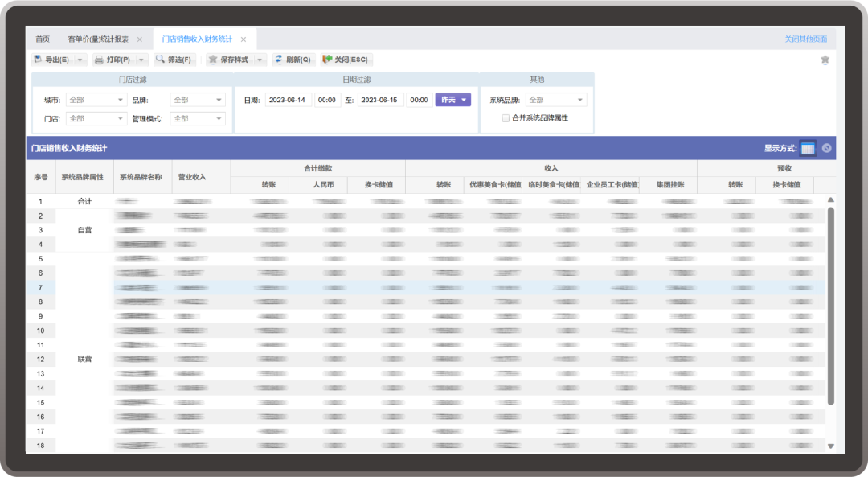Image resolution: width=868 pixels, height=477 pixels.
Task: Click the 关闭(ESC) close button
Action: (346, 60)
